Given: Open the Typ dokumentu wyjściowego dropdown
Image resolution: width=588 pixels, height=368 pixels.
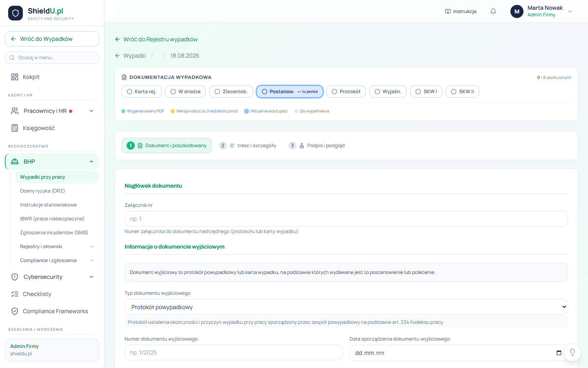Looking at the screenshot, I should click(346, 307).
